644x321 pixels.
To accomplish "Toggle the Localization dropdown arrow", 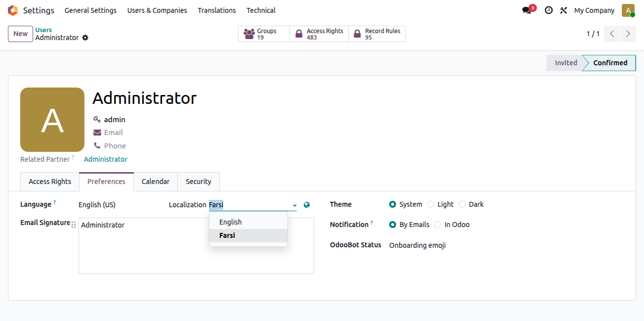I will pyautogui.click(x=295, y=205).
